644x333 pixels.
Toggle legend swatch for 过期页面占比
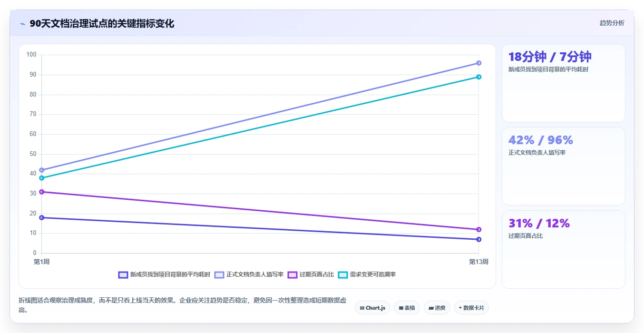[293, 274]
